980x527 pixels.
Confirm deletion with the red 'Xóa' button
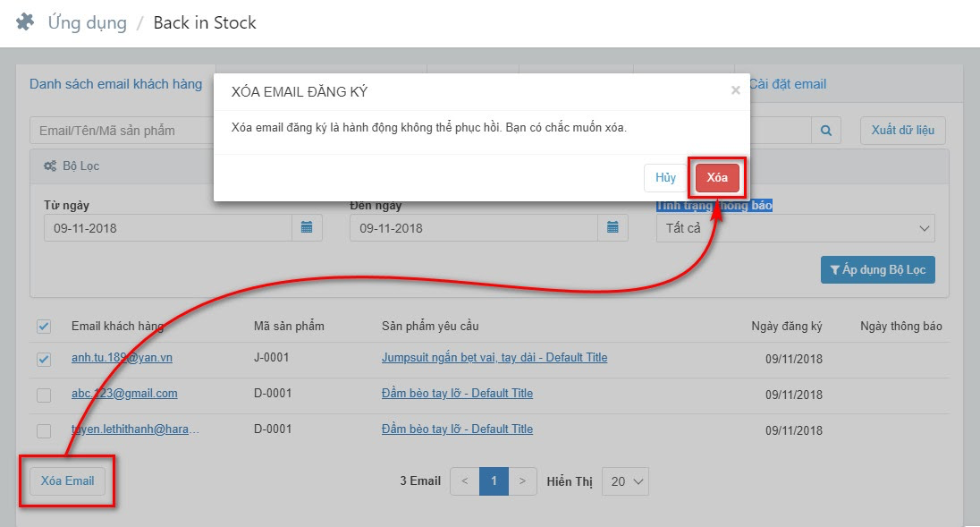point(717,177)
